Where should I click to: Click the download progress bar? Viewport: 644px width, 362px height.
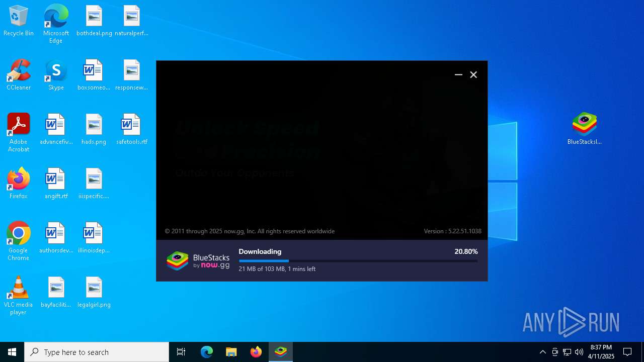[x=358, y=261]
